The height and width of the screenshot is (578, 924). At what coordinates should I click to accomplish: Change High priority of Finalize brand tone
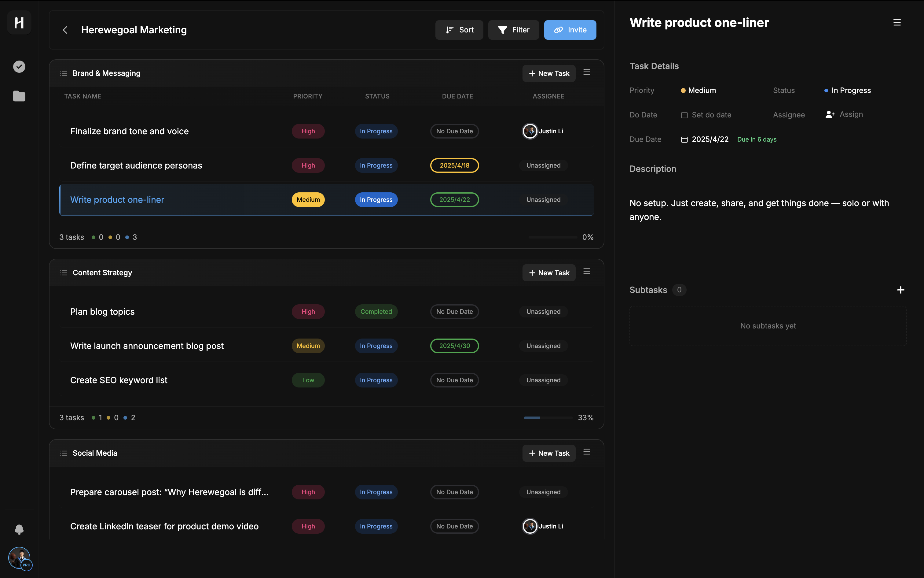pos(308,132)
